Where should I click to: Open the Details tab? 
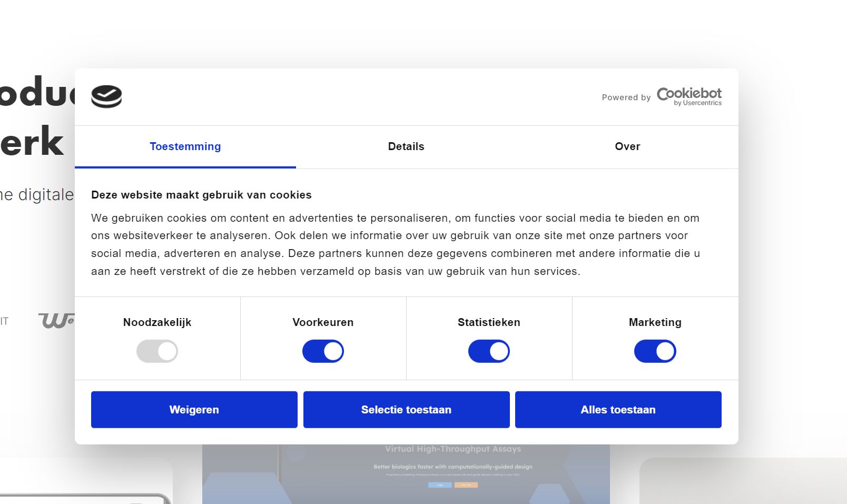(406, 147)
